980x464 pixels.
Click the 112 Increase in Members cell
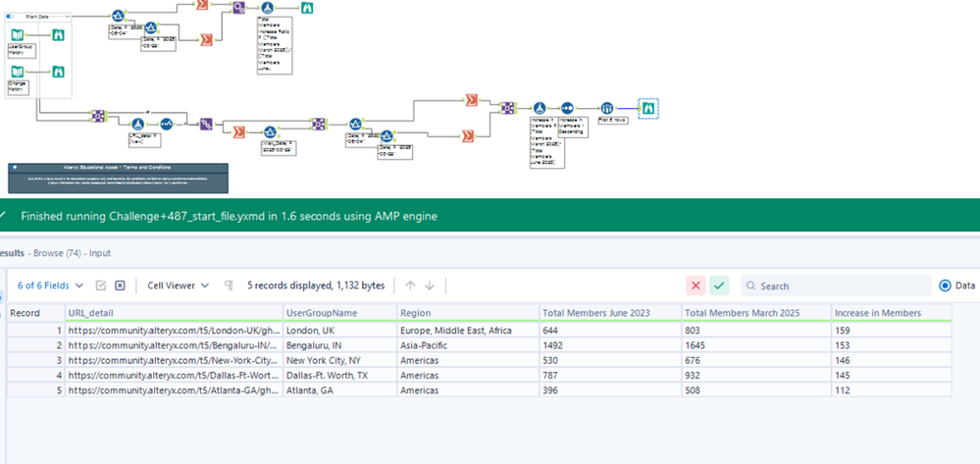(x=892, y=390)
